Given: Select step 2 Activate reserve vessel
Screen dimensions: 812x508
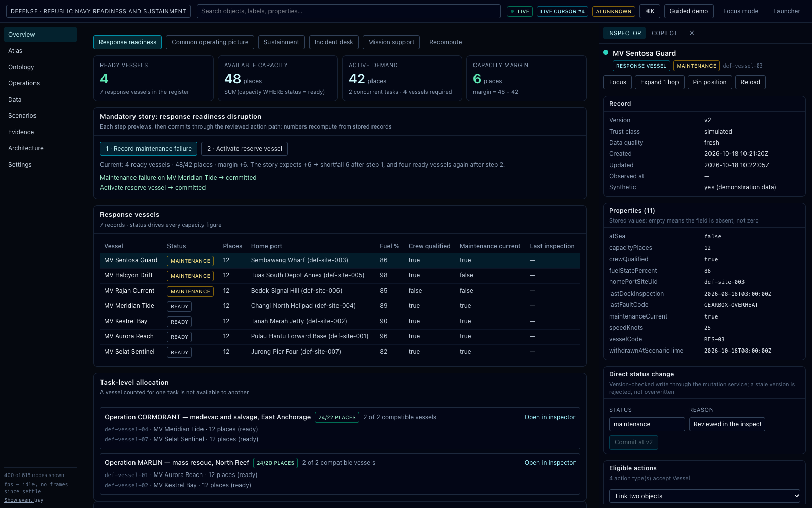Looking at the screenshot, I should [x=245, y=149].
